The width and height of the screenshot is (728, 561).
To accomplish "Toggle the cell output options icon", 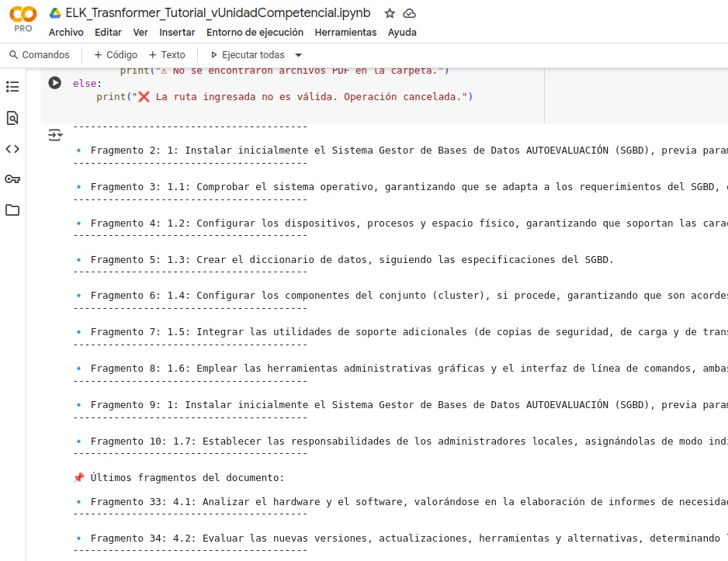I will pyautogui.click(x=55, y=135).
